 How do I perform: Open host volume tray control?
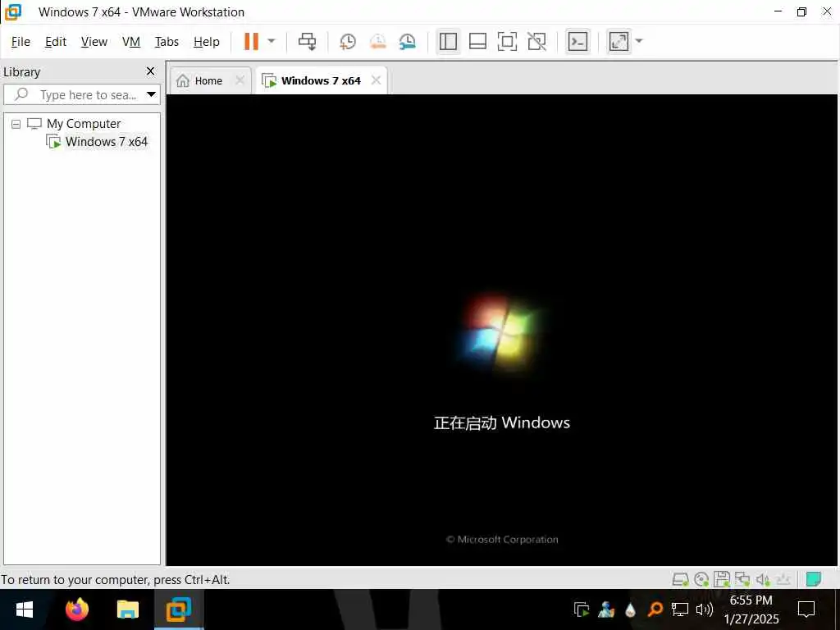[705, 609]
